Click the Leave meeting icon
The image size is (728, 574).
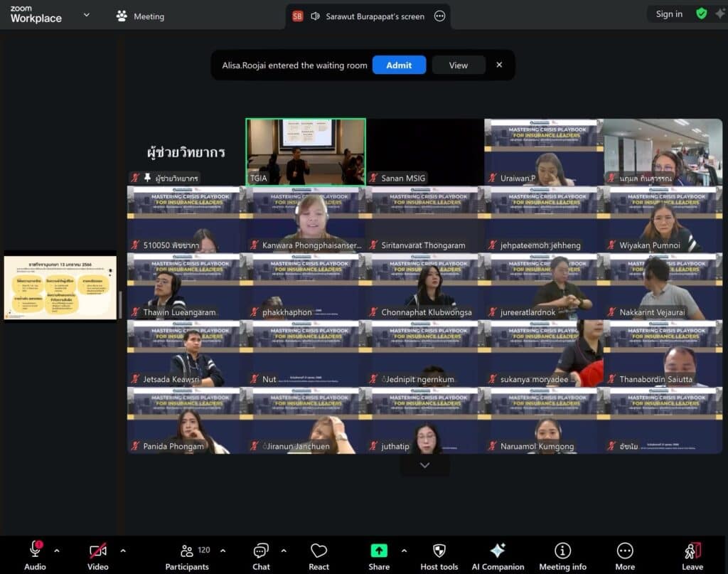[x=692, y=551]
